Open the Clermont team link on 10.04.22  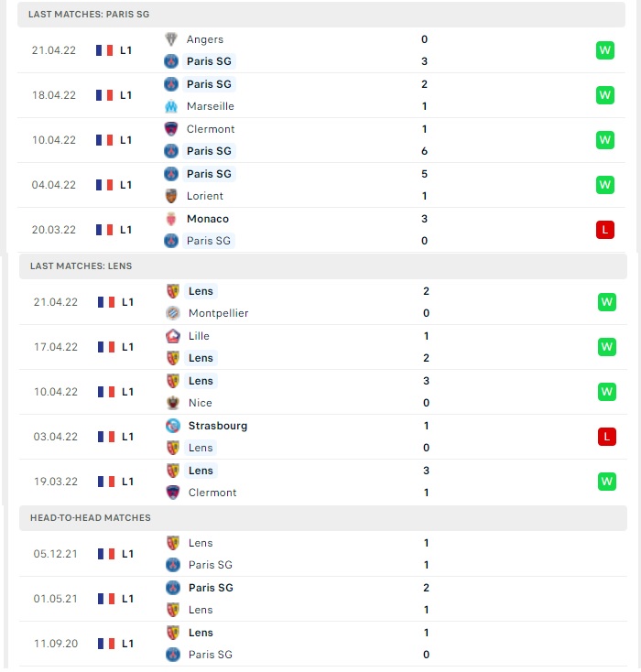(211, 129)
